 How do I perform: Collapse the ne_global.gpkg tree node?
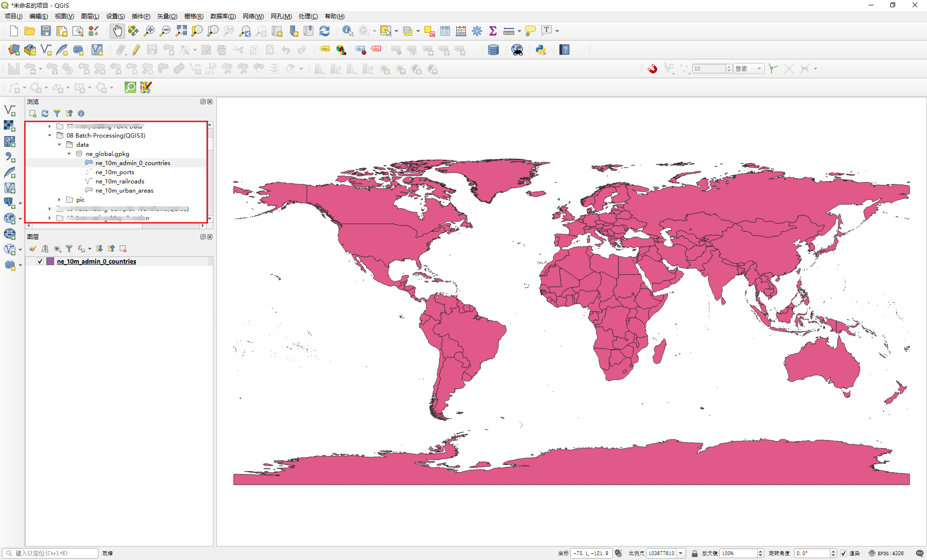(69, 154)
